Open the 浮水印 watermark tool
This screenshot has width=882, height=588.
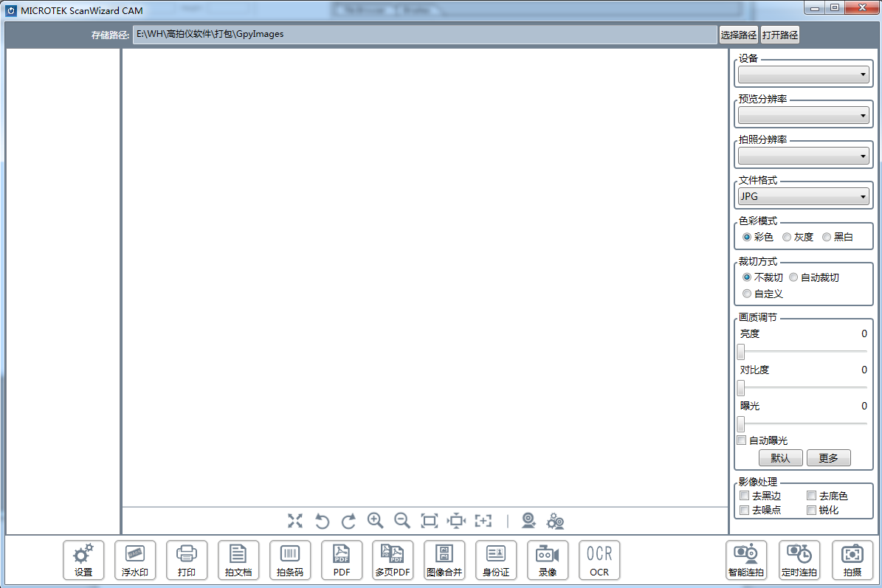(x=135, y=560)
